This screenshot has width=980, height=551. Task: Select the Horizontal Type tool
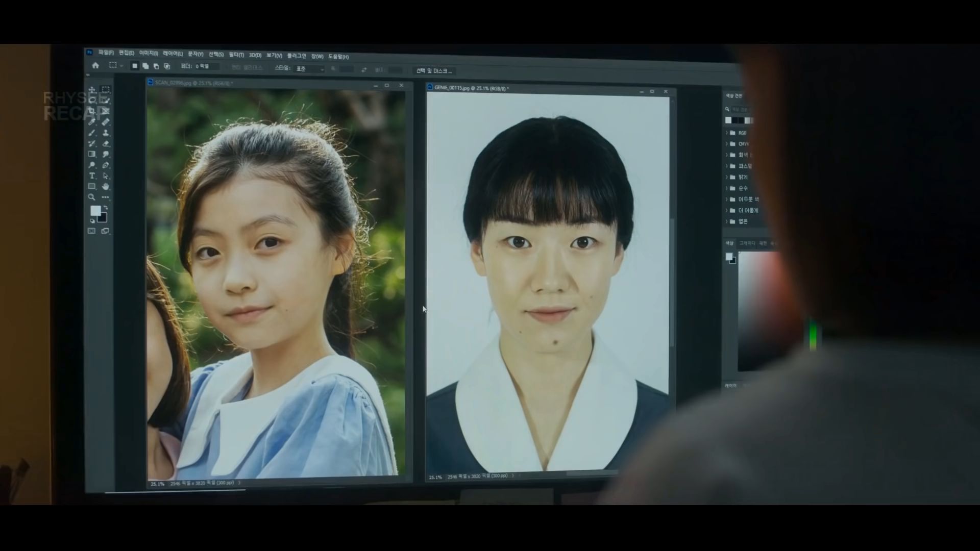(92, 176)
